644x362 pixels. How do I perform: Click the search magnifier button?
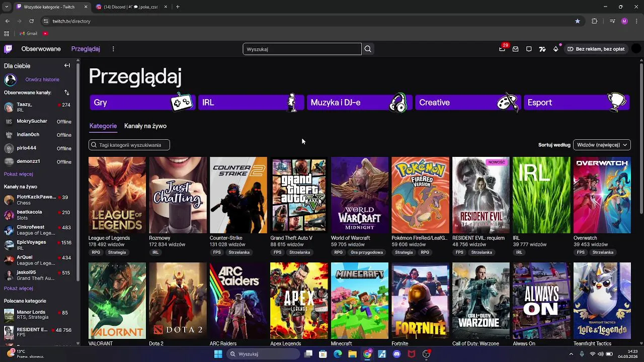368,49
